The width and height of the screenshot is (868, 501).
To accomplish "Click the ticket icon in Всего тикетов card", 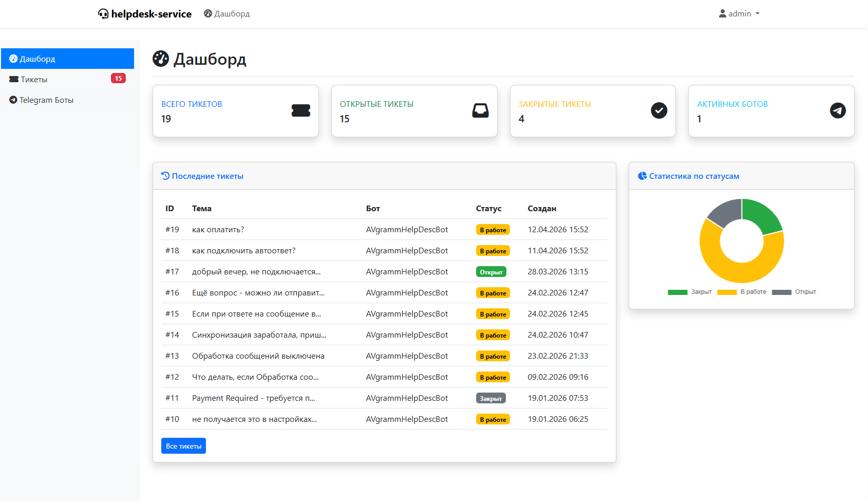I will point(300,110).
